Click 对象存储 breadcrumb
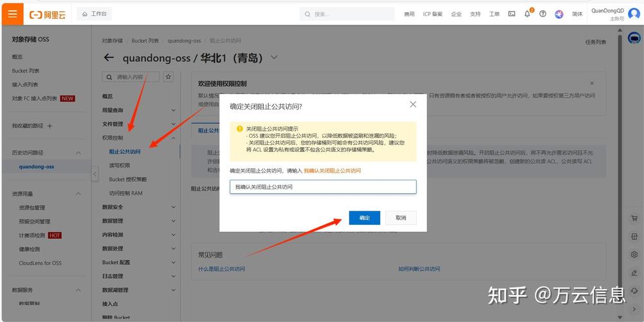Image resolution: width=644 pixels, height=322 pixels. click(x=113, y=41)
